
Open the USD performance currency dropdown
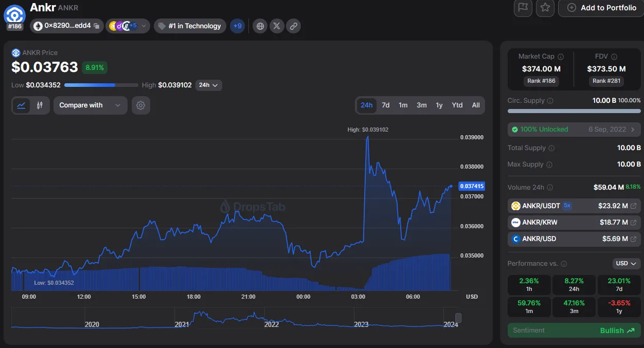coord(627,263)
